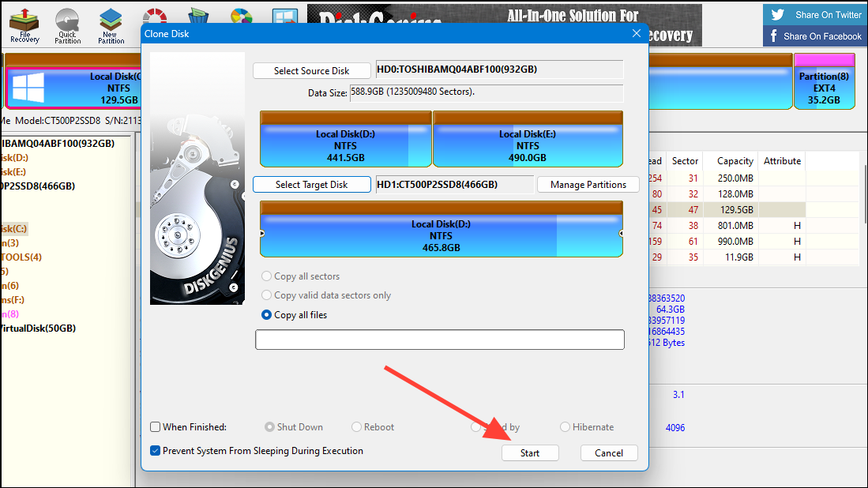
Task: Click the Facebook f icon
Action: point(774,36)
